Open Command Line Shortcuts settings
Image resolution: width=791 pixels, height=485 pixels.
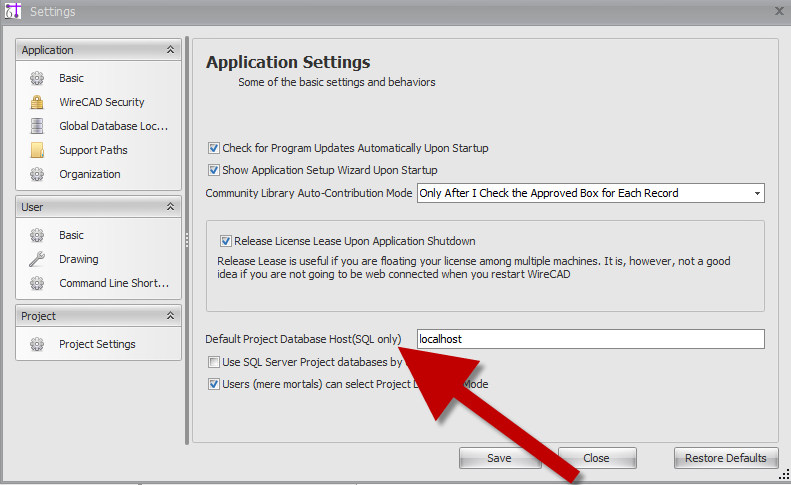[114, 283]
